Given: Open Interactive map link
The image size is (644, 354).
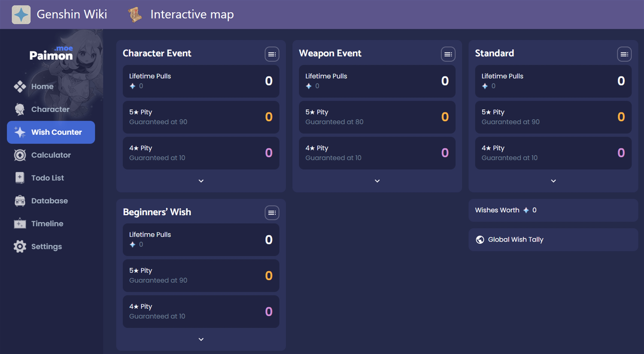Looking at the screenshot, I should (x=192, y=15).
